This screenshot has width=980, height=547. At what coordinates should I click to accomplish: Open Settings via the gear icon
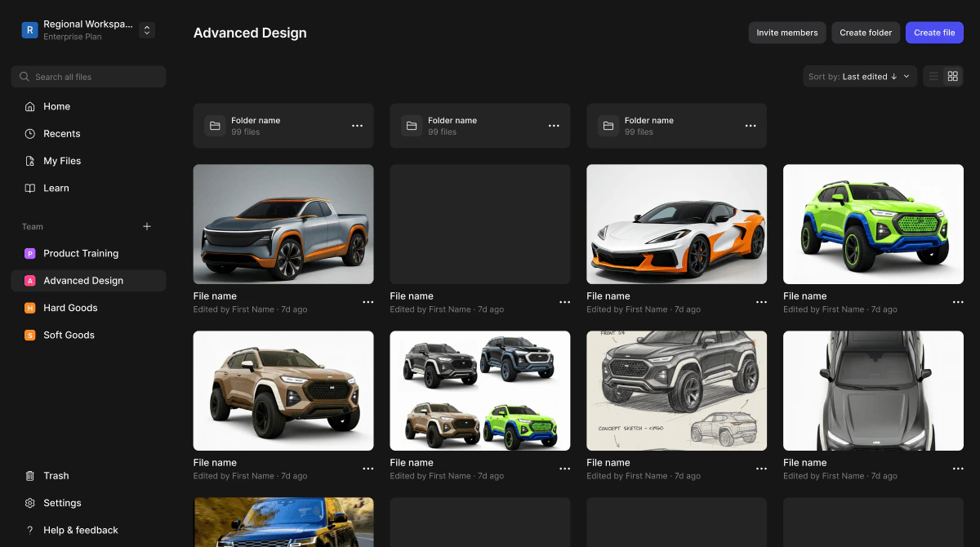(x=29, y=503)
